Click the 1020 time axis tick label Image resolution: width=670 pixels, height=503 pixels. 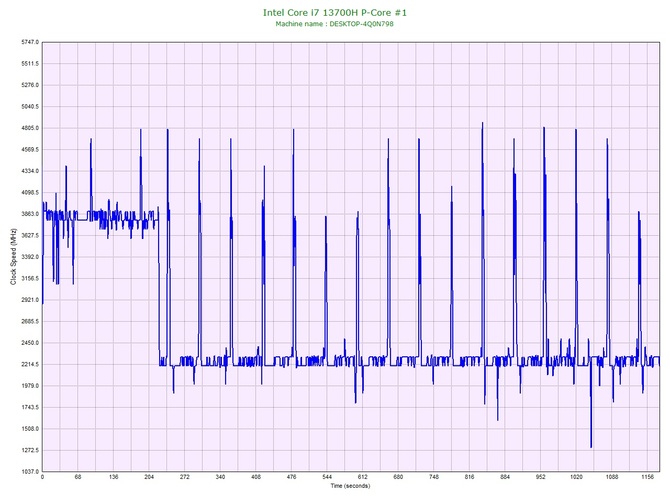pyautogui.click(x=576, y=477)
